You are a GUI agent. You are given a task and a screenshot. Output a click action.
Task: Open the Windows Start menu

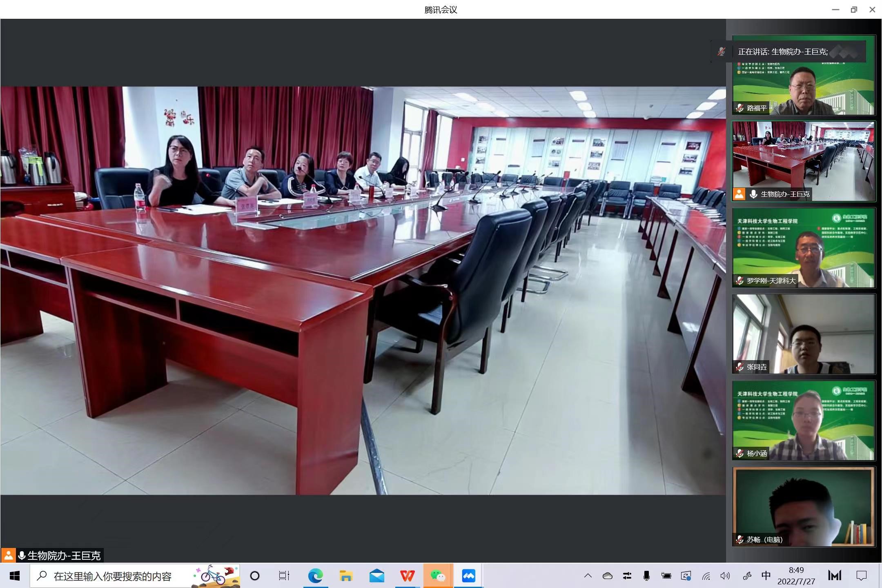point(15,576)
